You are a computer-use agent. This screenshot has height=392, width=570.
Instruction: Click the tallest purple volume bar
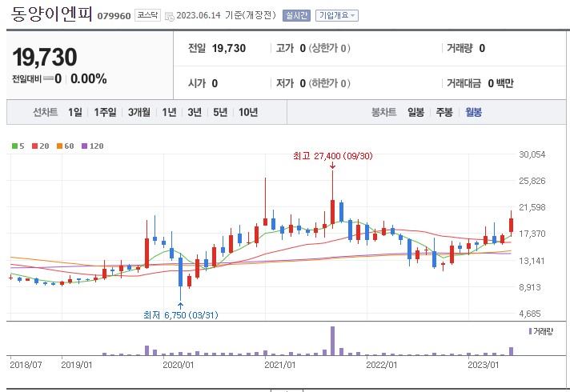[332, 341]
